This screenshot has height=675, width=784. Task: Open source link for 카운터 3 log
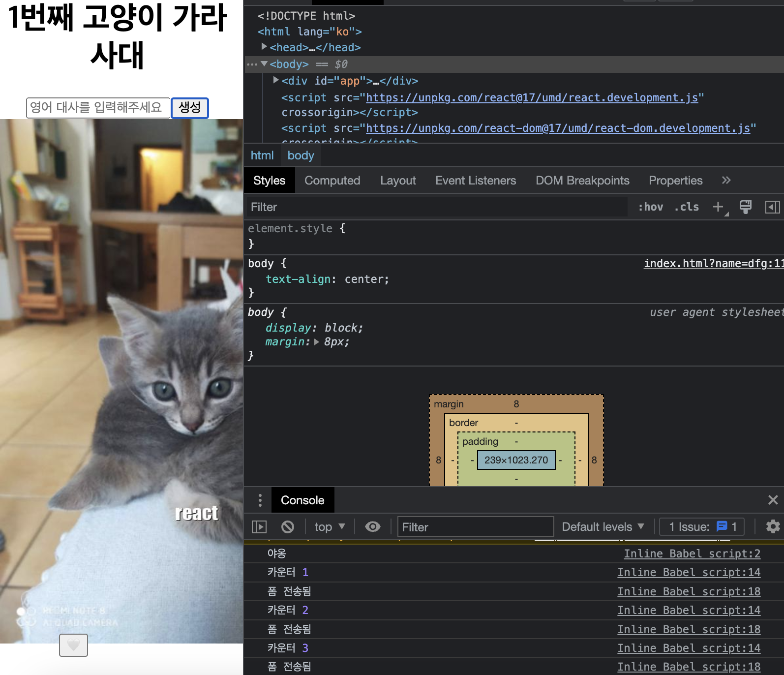point(689,648)
